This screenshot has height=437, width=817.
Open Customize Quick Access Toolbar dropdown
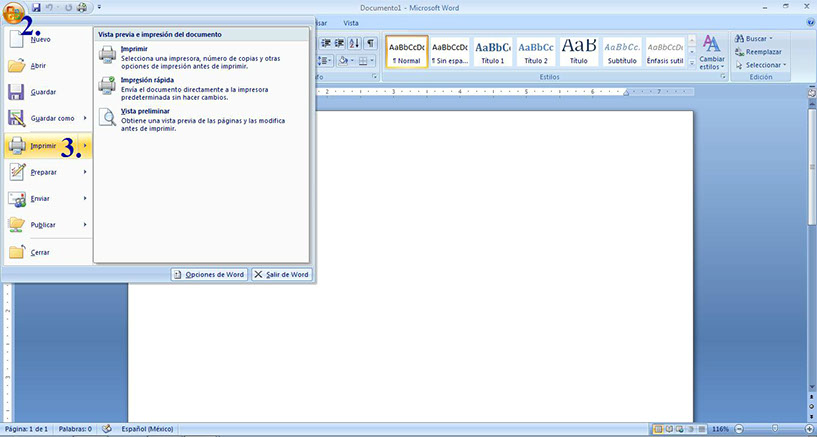100,7
